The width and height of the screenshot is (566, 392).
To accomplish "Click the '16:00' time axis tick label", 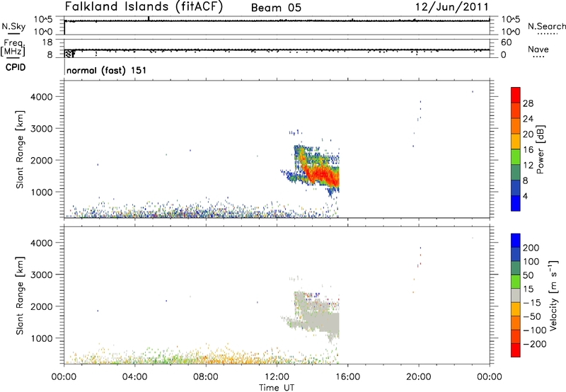I will pyautogui.click(x=347, y=377).
